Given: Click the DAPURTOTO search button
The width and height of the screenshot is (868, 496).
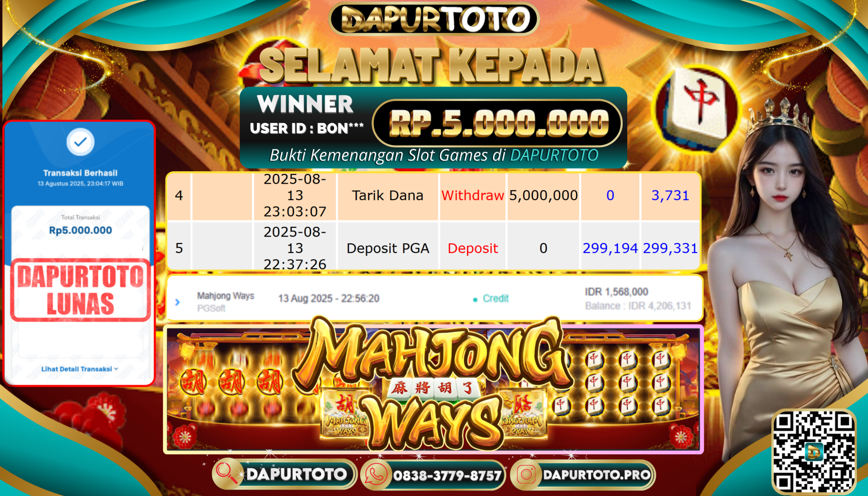Looking at the screenshot, I should [284, 474].
